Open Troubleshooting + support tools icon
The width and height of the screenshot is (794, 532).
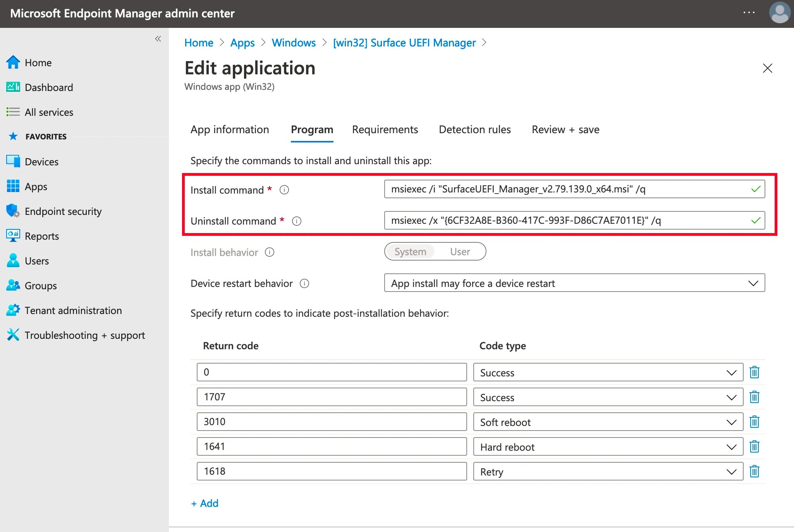point(13,335)
